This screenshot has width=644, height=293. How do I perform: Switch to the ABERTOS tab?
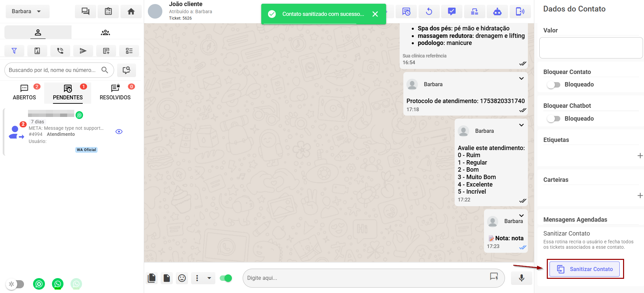24,93
